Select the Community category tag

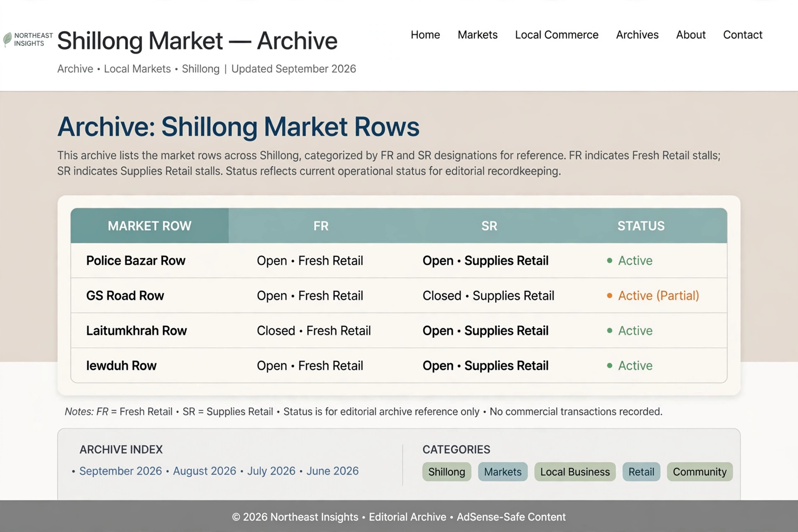[x=700, y=472]
